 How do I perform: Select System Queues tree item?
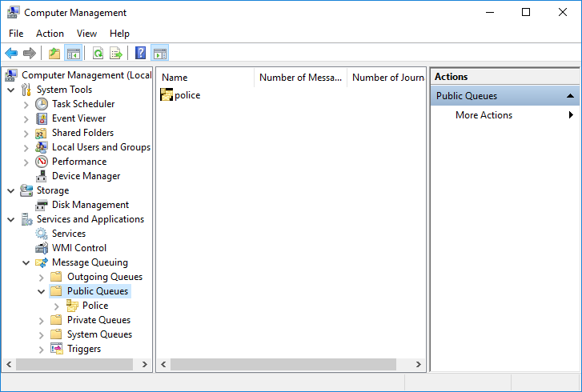point(99,334)
